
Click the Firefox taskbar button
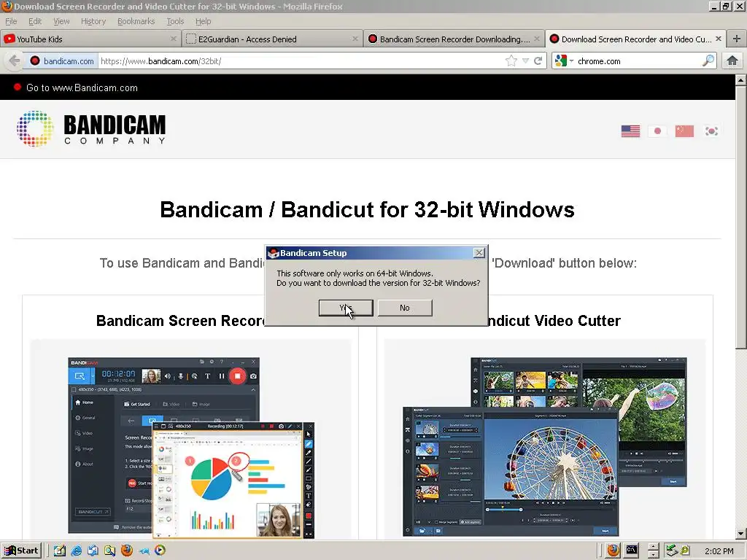pyautogui.click(x=613, y=551)
